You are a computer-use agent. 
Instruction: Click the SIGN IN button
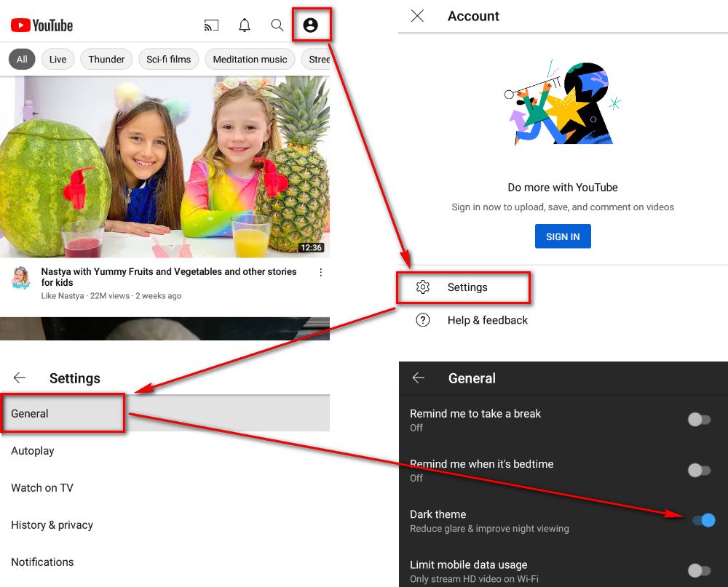pyautogui.click(x=563, y=236)
